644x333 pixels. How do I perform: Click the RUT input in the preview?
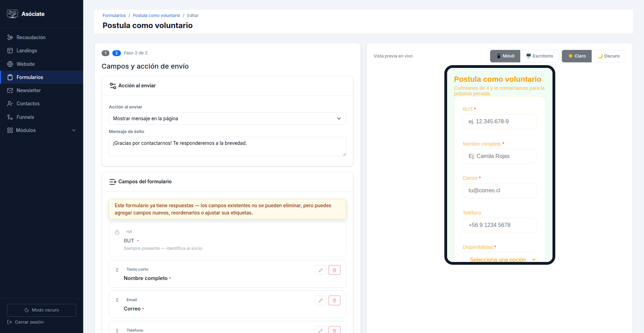click(499, 122)
